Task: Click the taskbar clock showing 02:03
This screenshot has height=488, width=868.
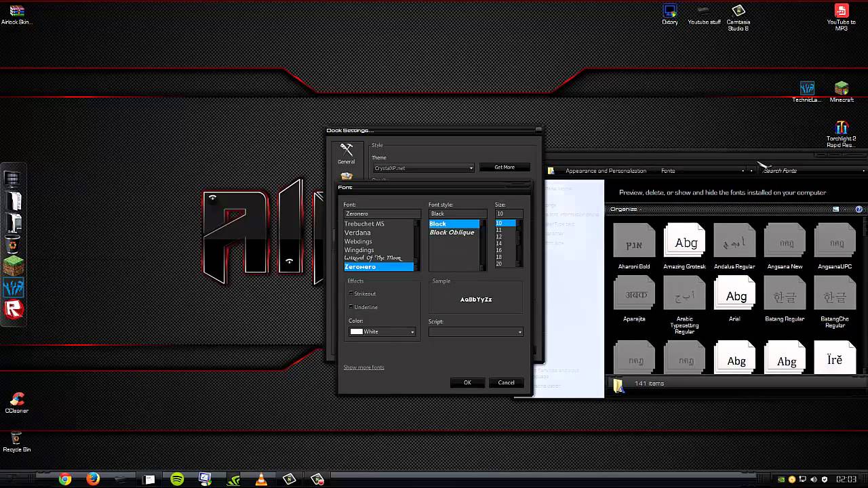Action: (846, 479)
